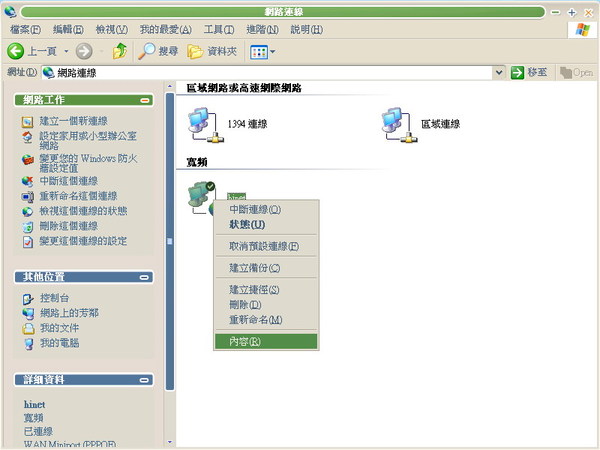600x450 pixels.
Task: Choose 建立捷徑(S) from context menu
Action: (x=266, y=290)
